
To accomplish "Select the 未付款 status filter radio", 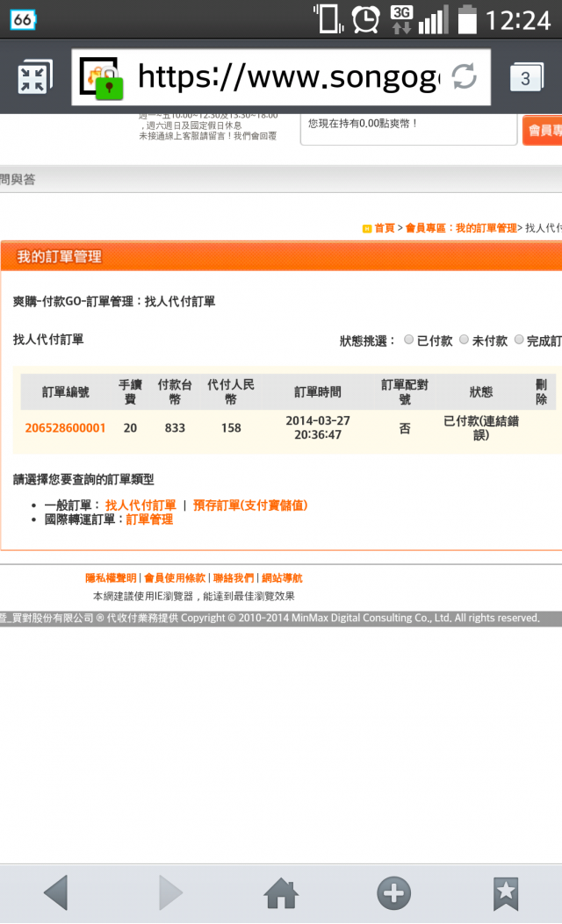I will click(x=464, y=340).
